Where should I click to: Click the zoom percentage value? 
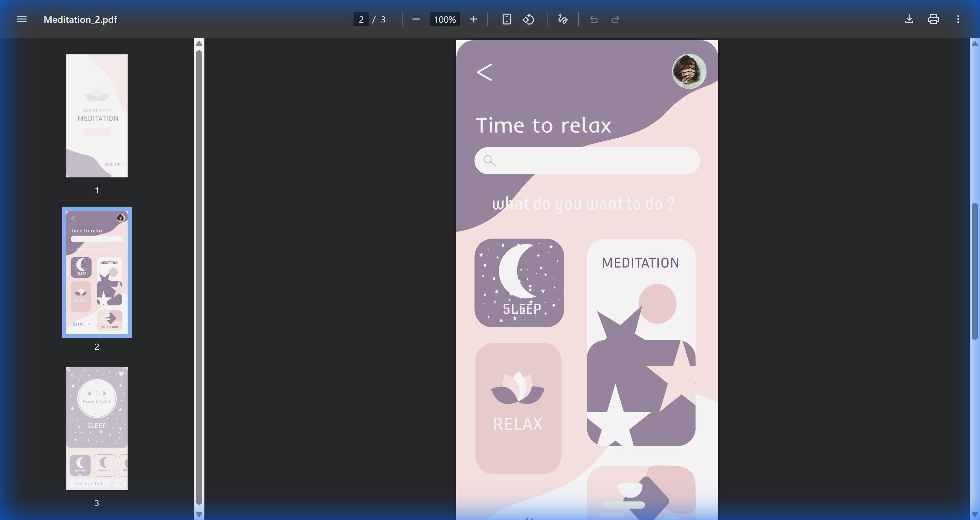[444, 19]
